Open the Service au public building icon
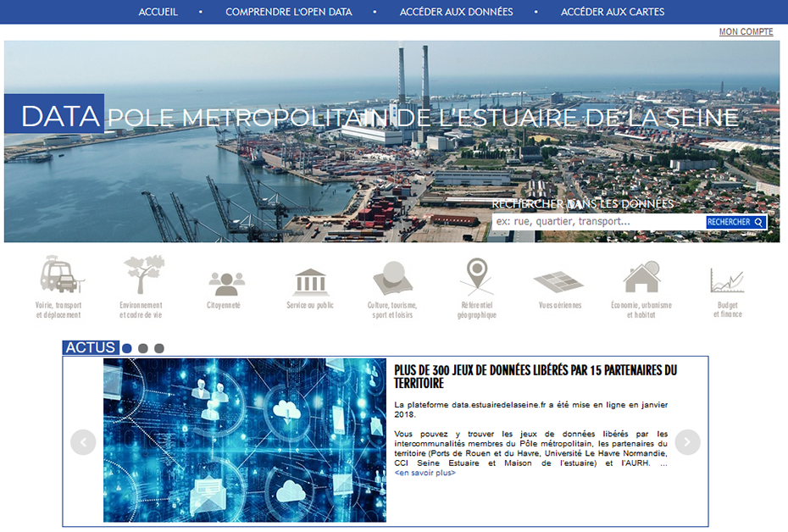The height and width of the screenshot is (532, 788). click(x=311, y=282)
